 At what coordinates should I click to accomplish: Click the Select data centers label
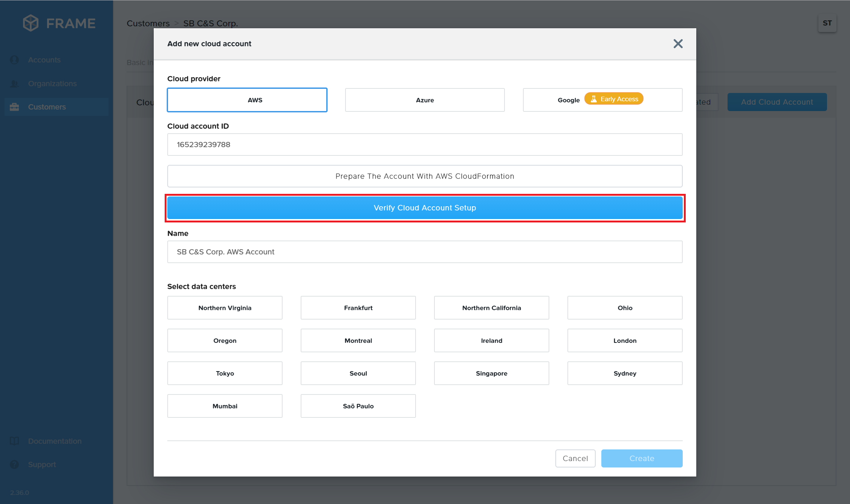pyautogui.click(x=202, y=286)
